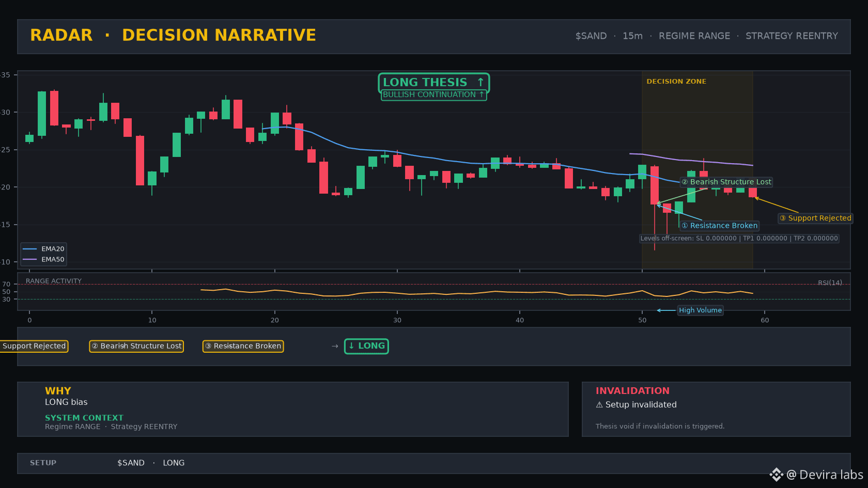Click the RADAR DECISION NARRATIVE title

pyautogui.click(x=173, y=35)
